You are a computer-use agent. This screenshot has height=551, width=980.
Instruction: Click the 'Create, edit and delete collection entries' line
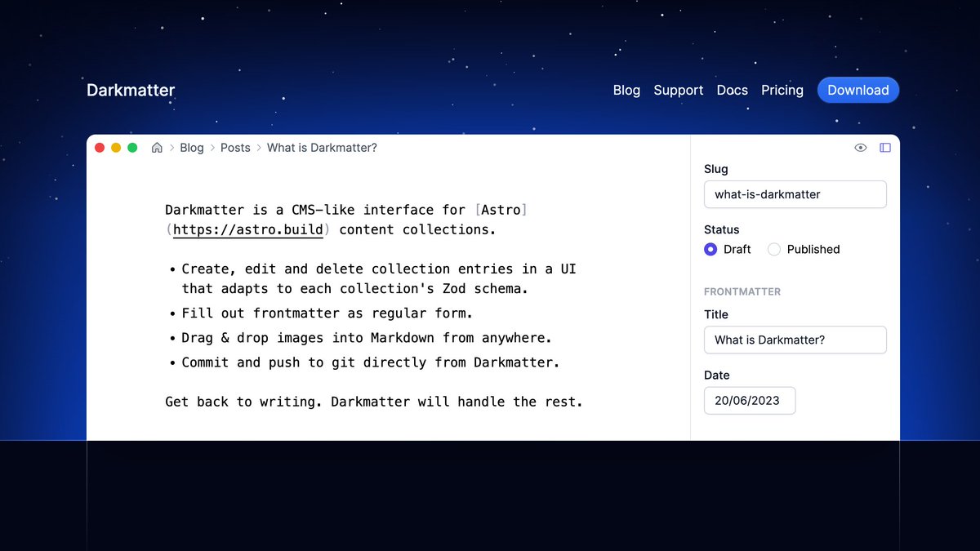click(x=379, y=278)
